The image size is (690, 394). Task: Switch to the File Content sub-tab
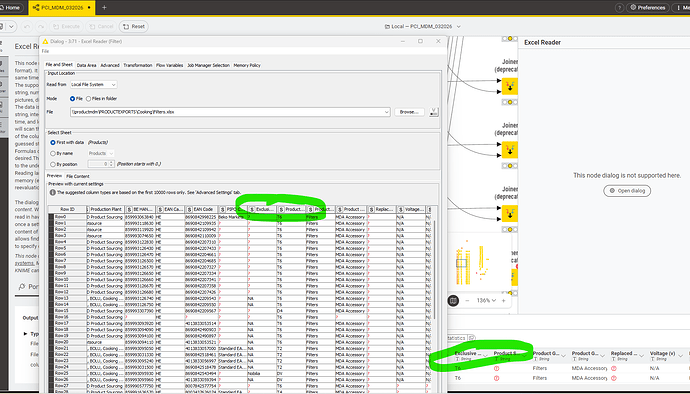[77, 176]
